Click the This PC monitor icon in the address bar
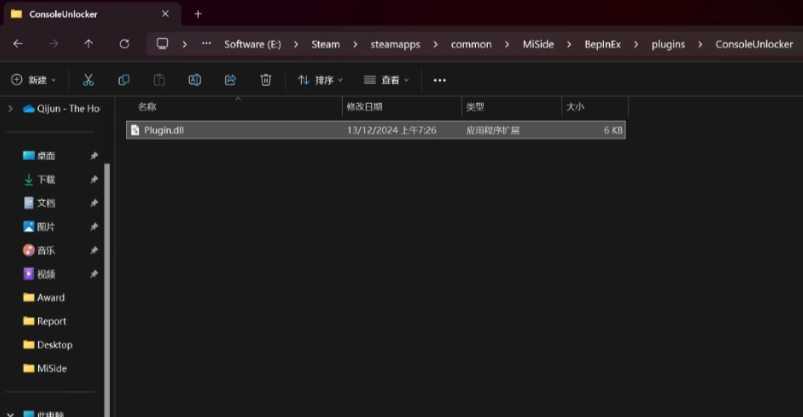This screenshot has width=803, height=417. (163, 44)
